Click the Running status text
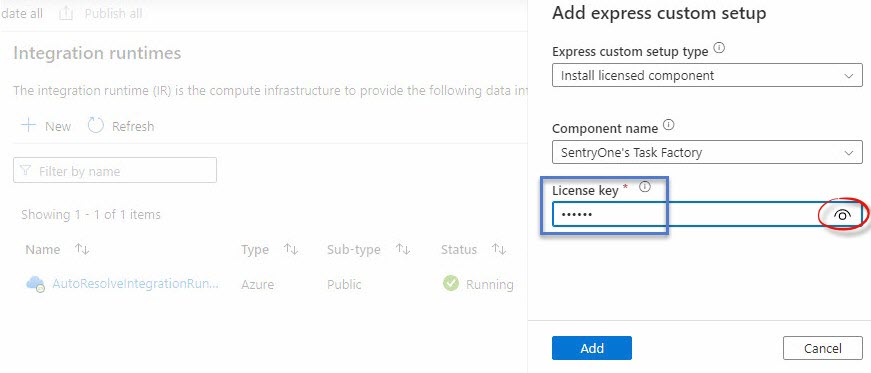 pyautogui.click(x=489, y=285)
